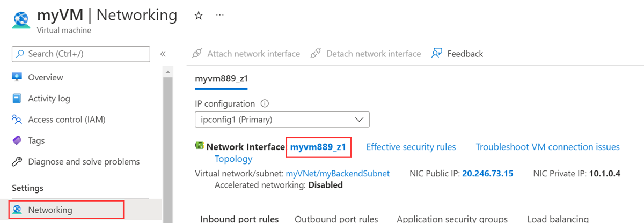Viewport: 644px width, 223px height.
Task: Click the IP configuration info icon
Action: tap(264, 104)
